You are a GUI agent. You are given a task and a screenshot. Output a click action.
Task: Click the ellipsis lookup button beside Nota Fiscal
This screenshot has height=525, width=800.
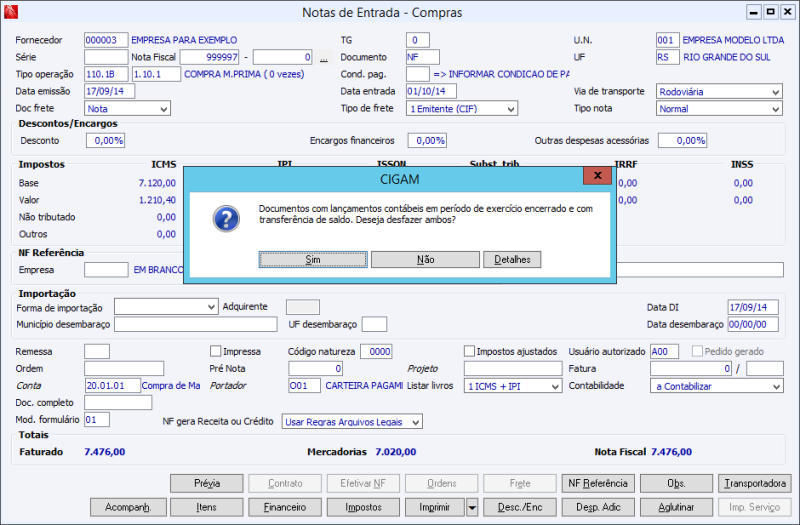[x=323, y=58]
